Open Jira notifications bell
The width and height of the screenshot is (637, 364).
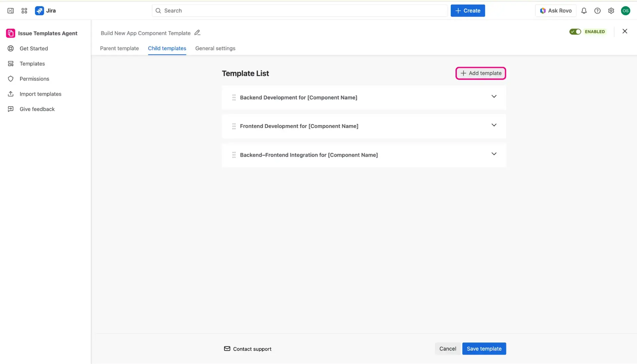click(x=584, y=11)
